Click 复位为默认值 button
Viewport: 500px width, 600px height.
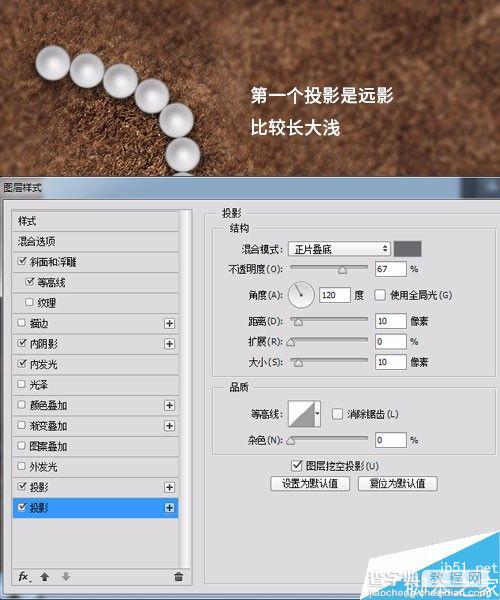(397, 484)
